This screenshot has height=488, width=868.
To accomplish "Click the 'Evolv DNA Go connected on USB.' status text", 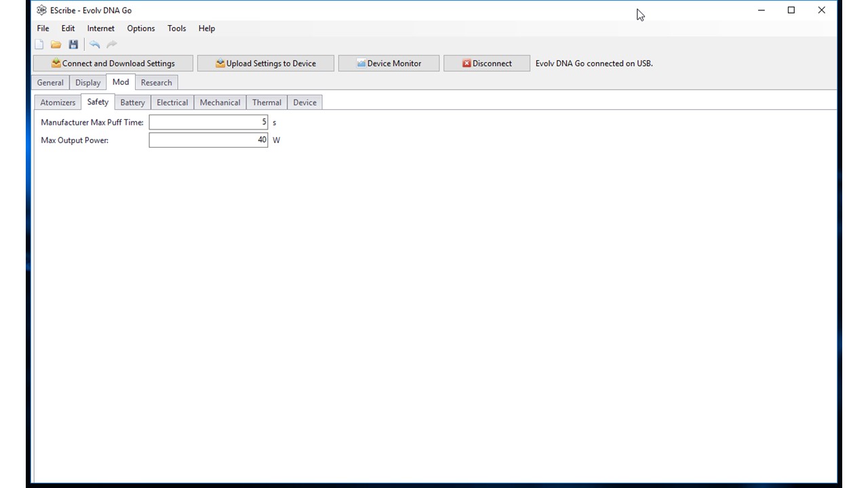I will pyautogui.click(x=594, y=64).
